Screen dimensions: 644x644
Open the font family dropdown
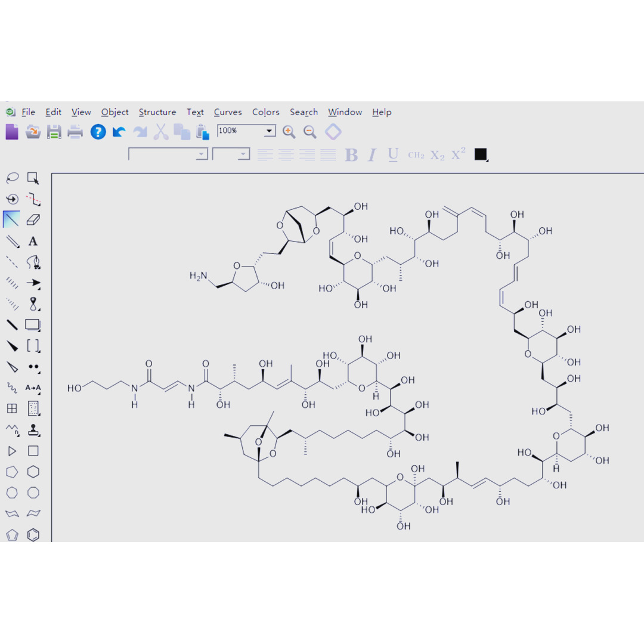tap(202, 154)
